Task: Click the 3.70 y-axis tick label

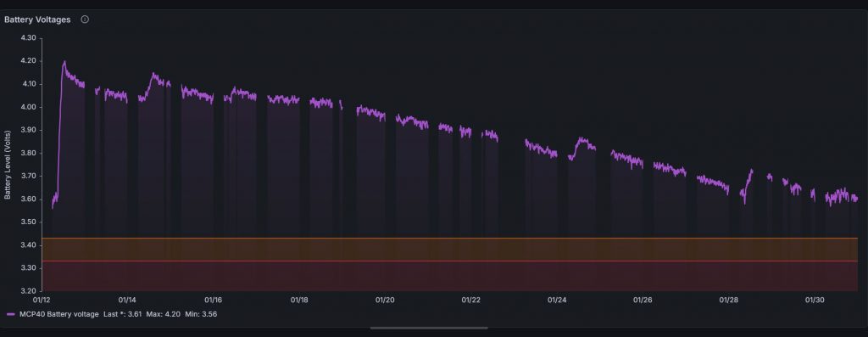Action: tap(28, 176)
